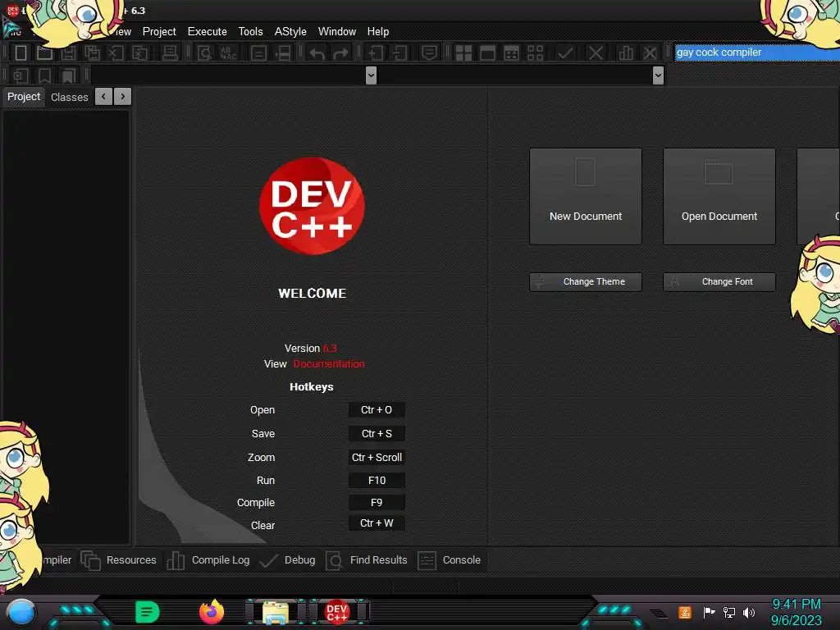Screen dimensions: 840x630
Task: Open the Window menu
Action: point(337,32)
